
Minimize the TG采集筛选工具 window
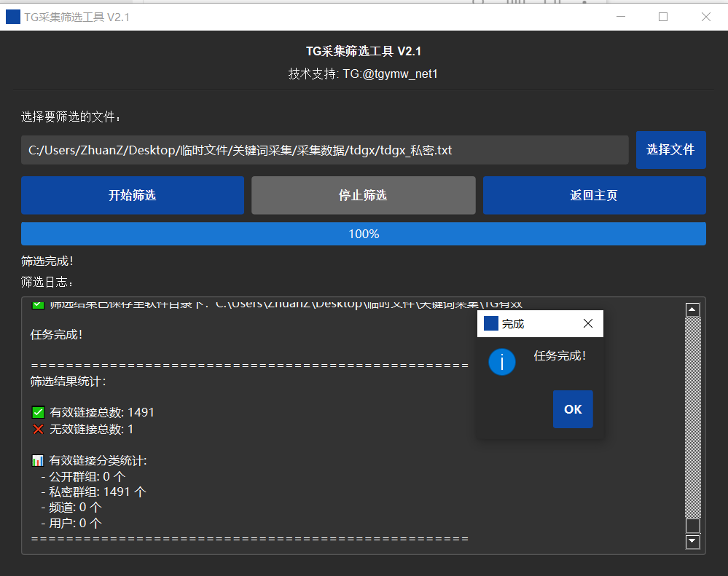click(621, 17)
